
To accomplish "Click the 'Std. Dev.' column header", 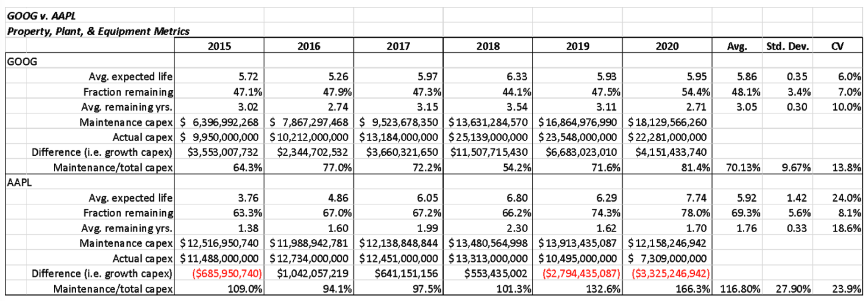I will tap(787, 46).
